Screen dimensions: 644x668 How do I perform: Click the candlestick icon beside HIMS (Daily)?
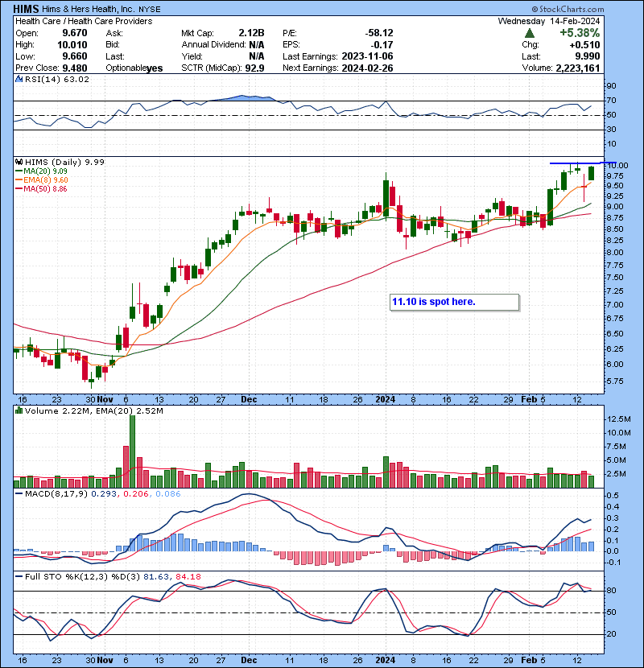coord(19,162)
